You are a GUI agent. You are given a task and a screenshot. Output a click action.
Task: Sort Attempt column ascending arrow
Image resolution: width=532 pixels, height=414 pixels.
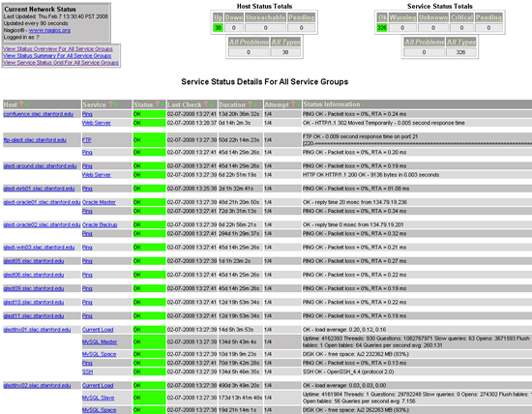(x=293, y=104)
